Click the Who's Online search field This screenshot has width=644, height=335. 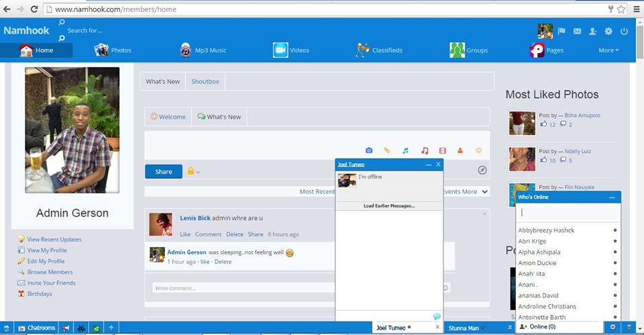click(568, 213)
